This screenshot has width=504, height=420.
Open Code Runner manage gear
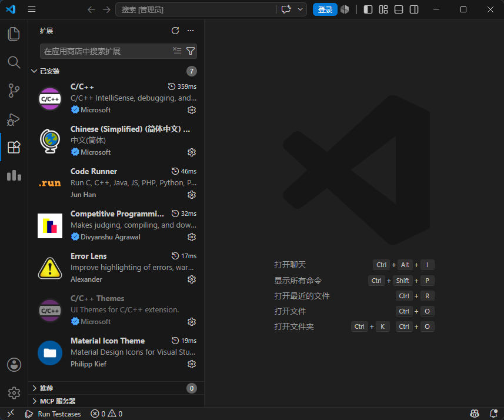click(x=192, y=195)
